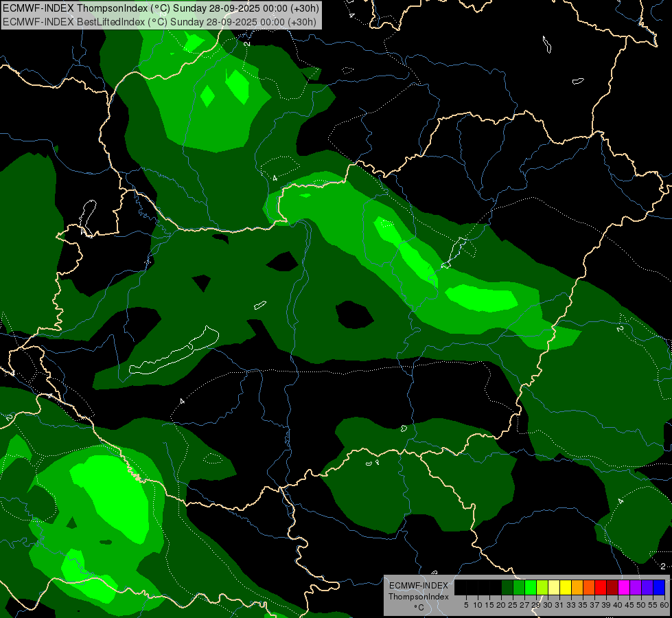The height and width of the screenshot is (618, 672).
Task: Select the purple 45-50 legend swatch
Action: point(635,587)
